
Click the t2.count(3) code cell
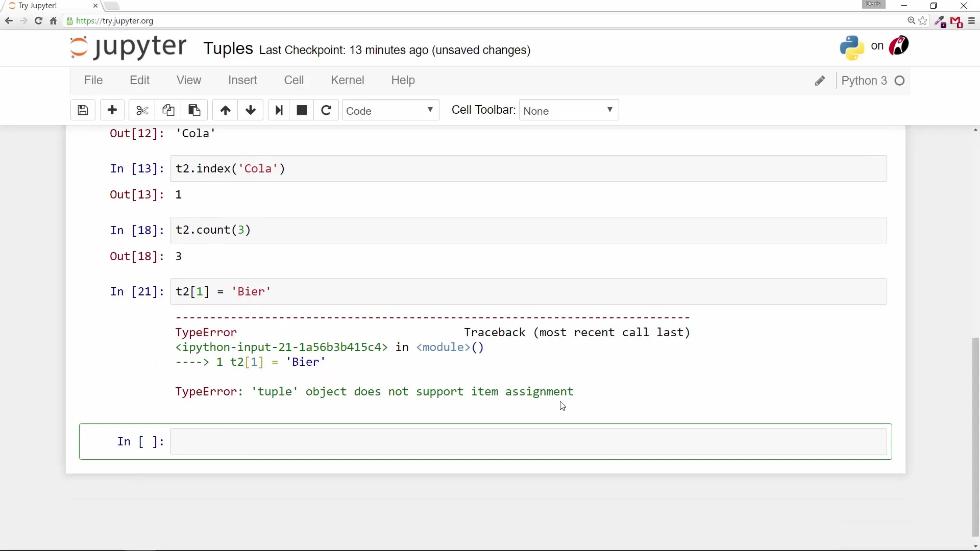(x=528, y=230)
